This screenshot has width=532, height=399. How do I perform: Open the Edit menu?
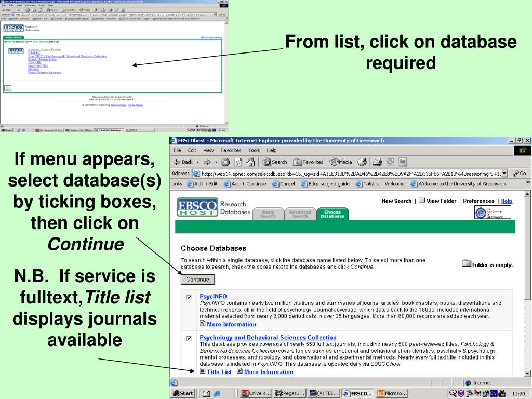pos(192,150)
